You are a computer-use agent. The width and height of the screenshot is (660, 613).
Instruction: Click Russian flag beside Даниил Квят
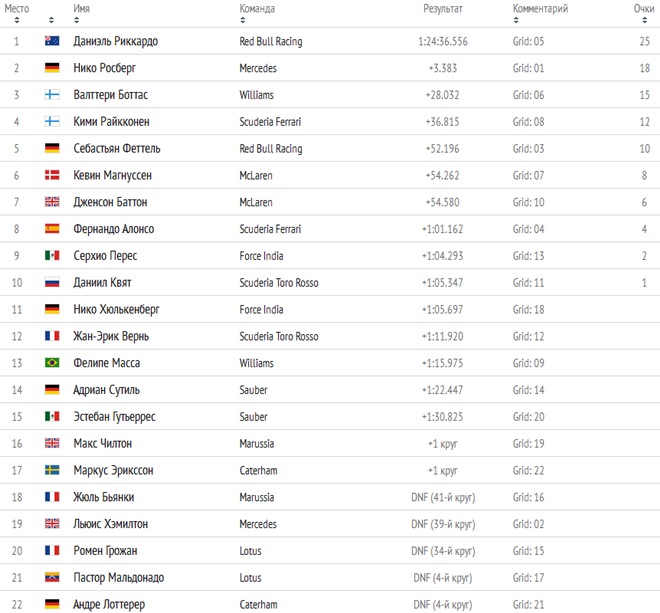pyautogui.click(x=52, y=282)
